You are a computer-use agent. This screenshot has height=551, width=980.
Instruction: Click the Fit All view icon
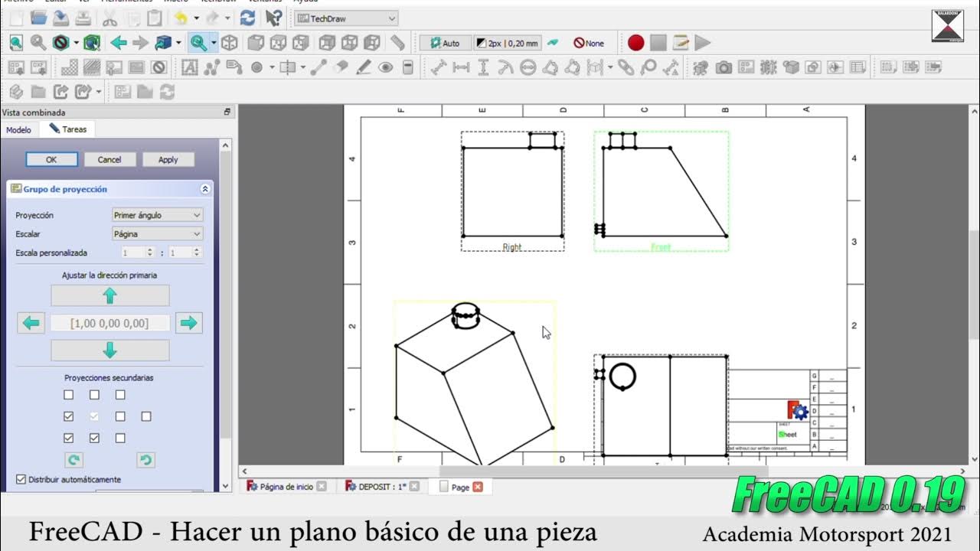click(x=16, y=43)
